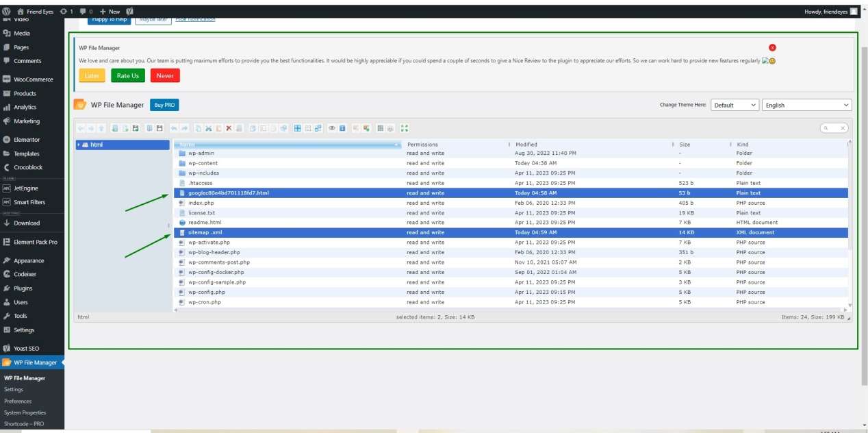Open updates indicator in admin bar
Image resolution: width=868 pixels, height=433 pixels.
[x=66, y=11]
